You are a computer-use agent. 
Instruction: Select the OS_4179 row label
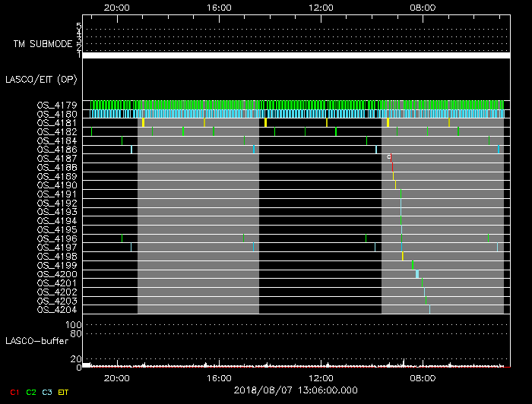[56, 105]
